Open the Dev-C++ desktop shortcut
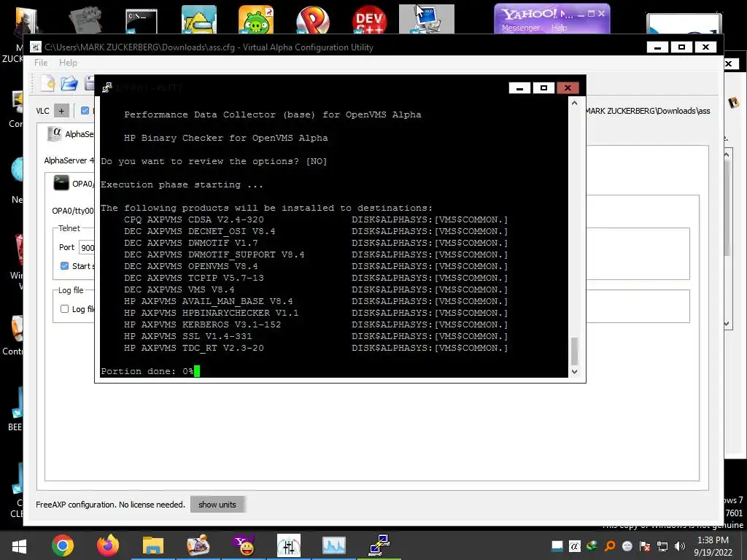The image size is (747, 560). coord(370,20)
